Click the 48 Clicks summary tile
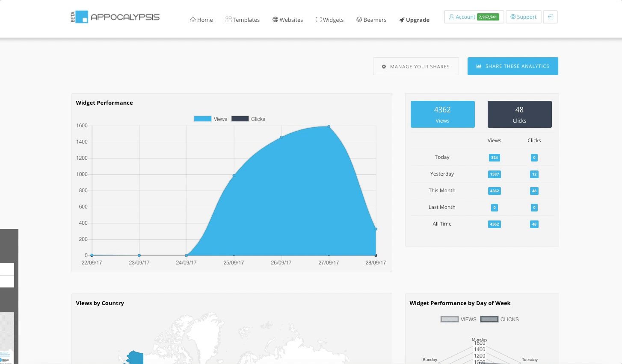The image size is (622, 364). 519,114
